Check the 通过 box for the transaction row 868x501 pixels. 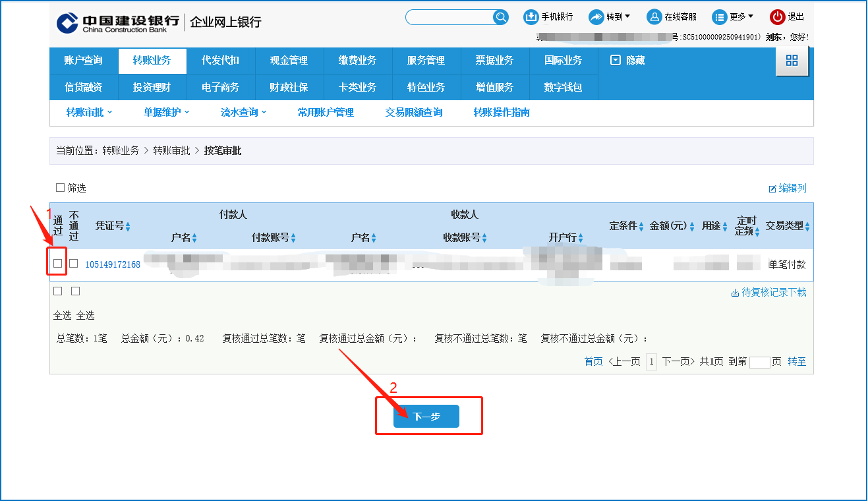click(58, 264)
